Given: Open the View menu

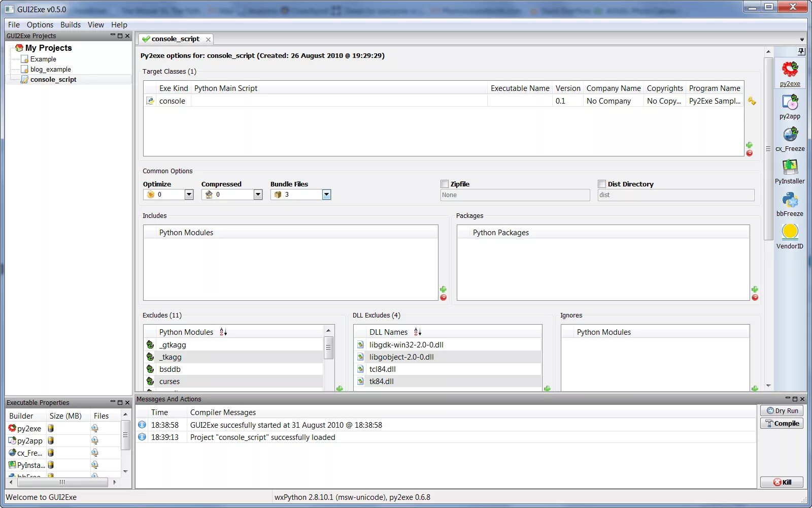Looking at the screenshot, I should 95,24.
